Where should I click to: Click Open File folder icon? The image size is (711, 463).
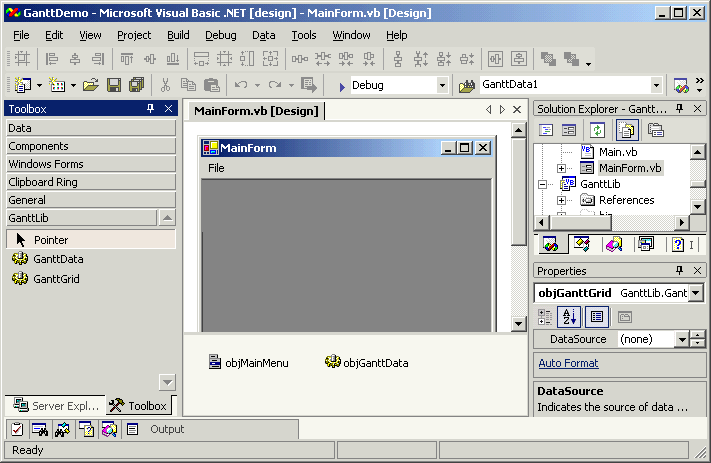coord(91,85)
